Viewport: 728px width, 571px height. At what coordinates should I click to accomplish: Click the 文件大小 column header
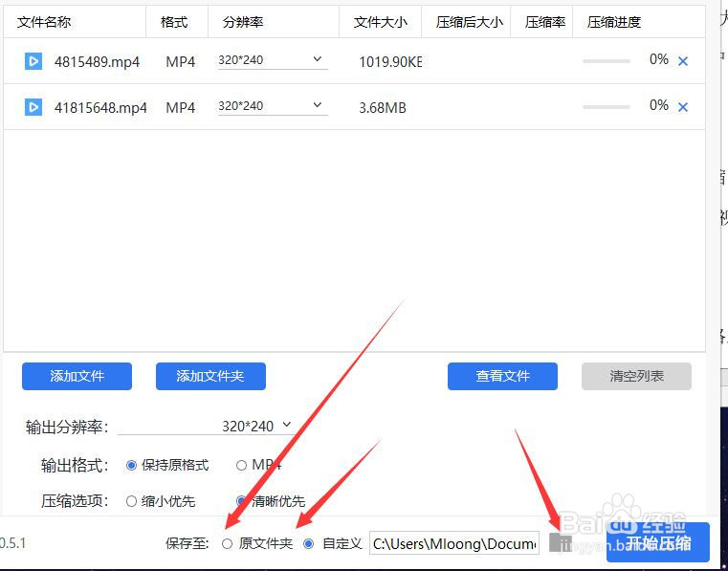pyautogui.click(x=381, y=22)
